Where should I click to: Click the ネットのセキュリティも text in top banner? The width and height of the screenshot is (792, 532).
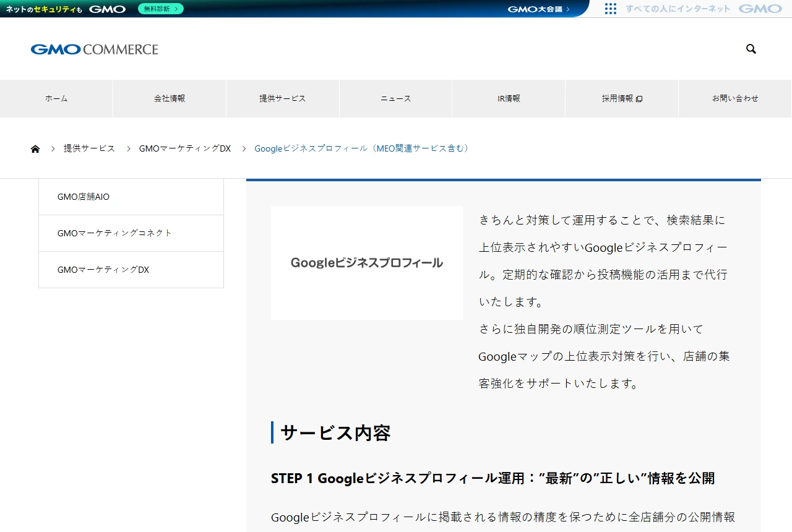(x=44, y=9)
